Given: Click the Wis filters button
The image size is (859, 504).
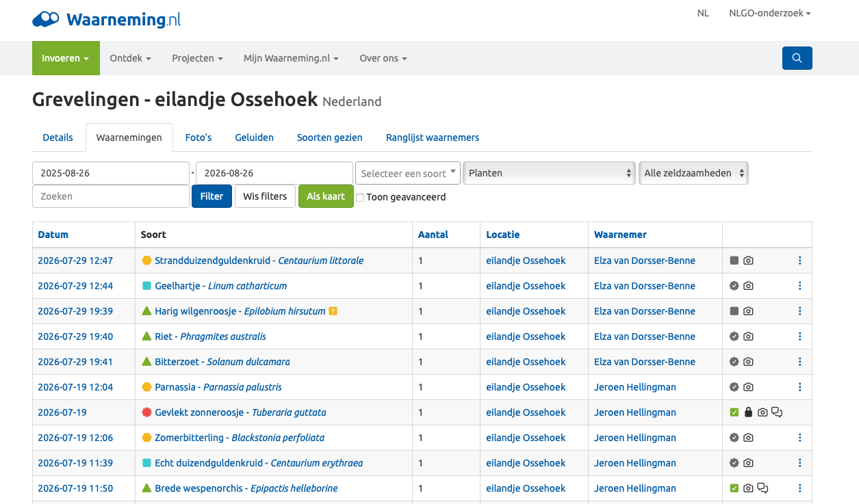Looking at the screenshot, I should coord(265,196).
